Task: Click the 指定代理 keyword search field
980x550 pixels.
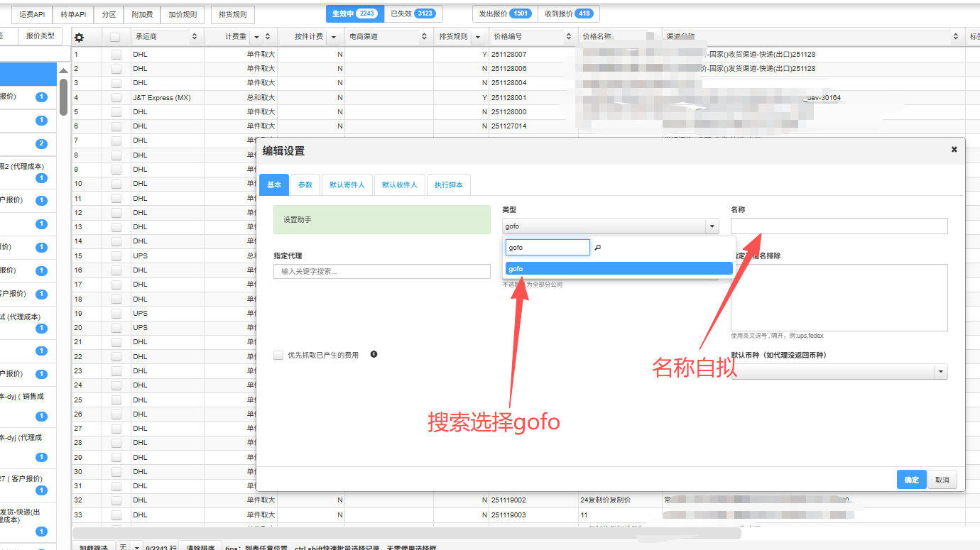Action: (x=382, y=271)
